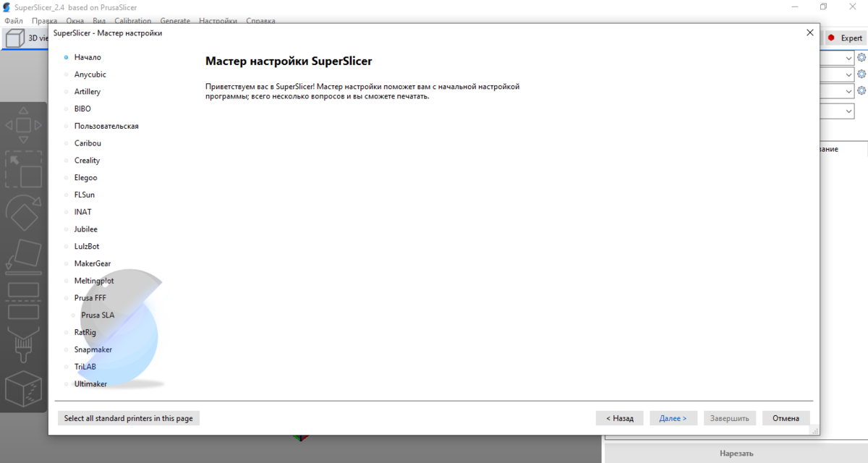This screenshot has height=463, width=868.
Task: Select the Place on face tool
Action: point(23,258)
